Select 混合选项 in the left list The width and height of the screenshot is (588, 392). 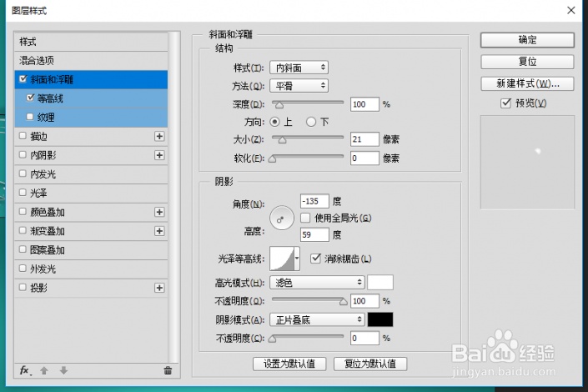tap(91, 60)
